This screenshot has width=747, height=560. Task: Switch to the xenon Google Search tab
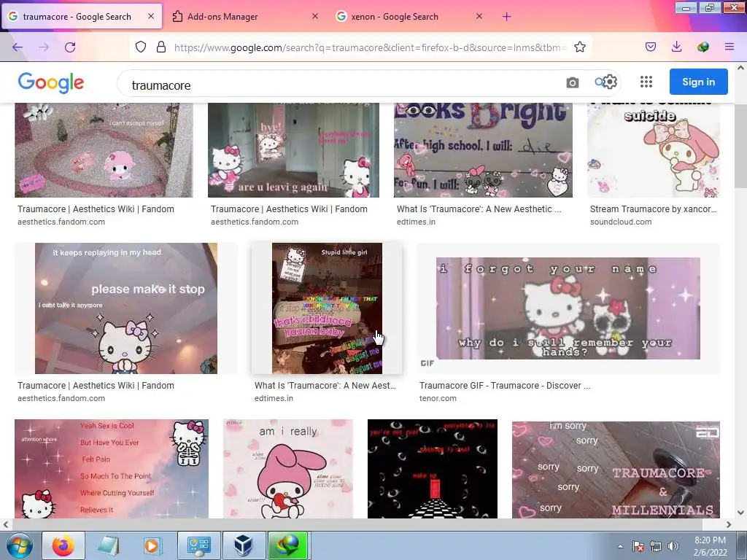395,17
